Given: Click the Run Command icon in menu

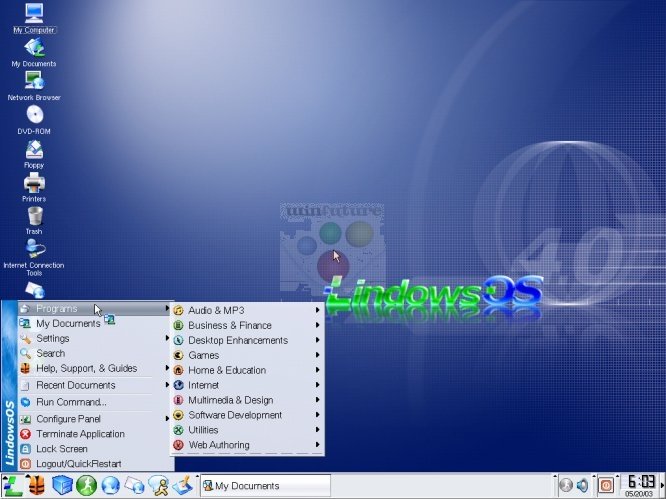Looking at the screenshot, I should [25, 402].
